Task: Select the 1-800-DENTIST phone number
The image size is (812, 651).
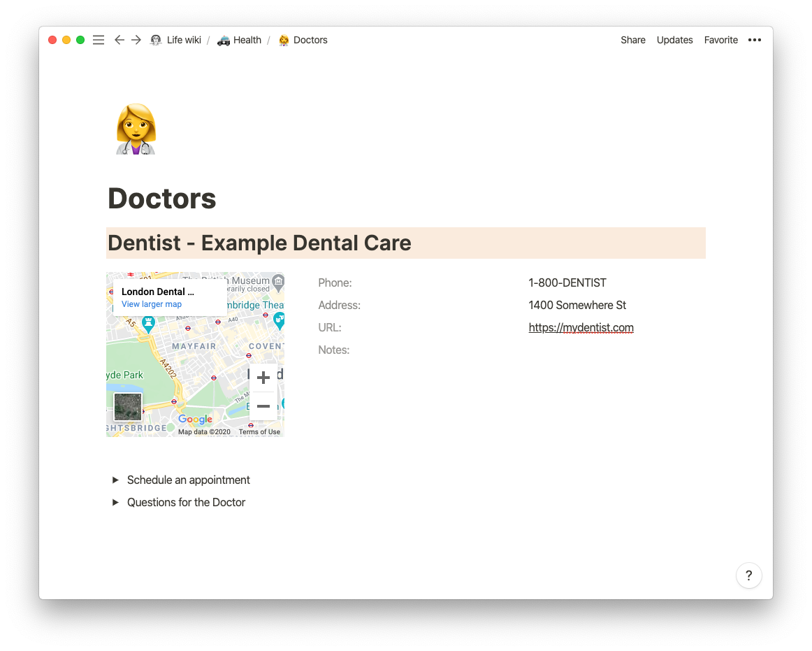Action: 567,283
